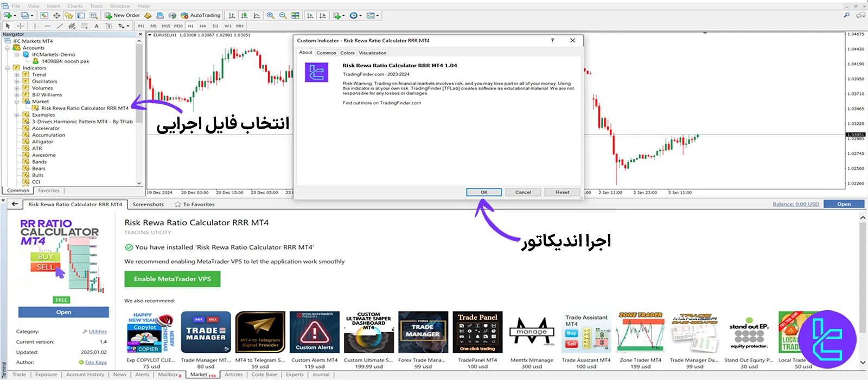Open the Custom Alerts MT4 product thumbnail
868x380 pixels.
(315, 332)
